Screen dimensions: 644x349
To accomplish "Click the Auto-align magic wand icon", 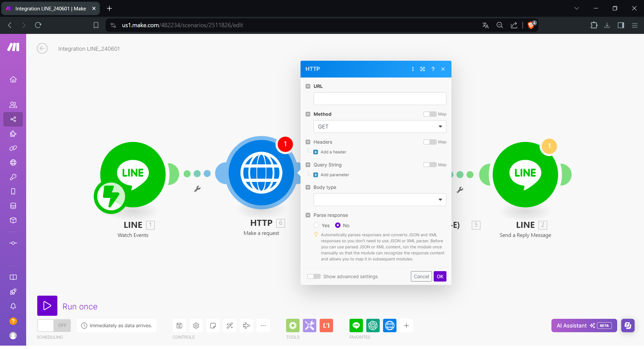I will click(x=230, y=326).
